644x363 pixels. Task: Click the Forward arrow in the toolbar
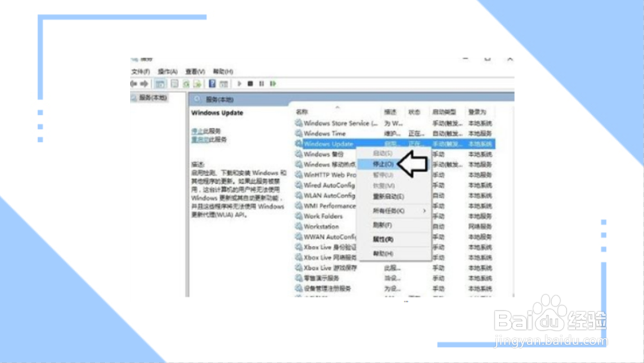pos(144,84)
